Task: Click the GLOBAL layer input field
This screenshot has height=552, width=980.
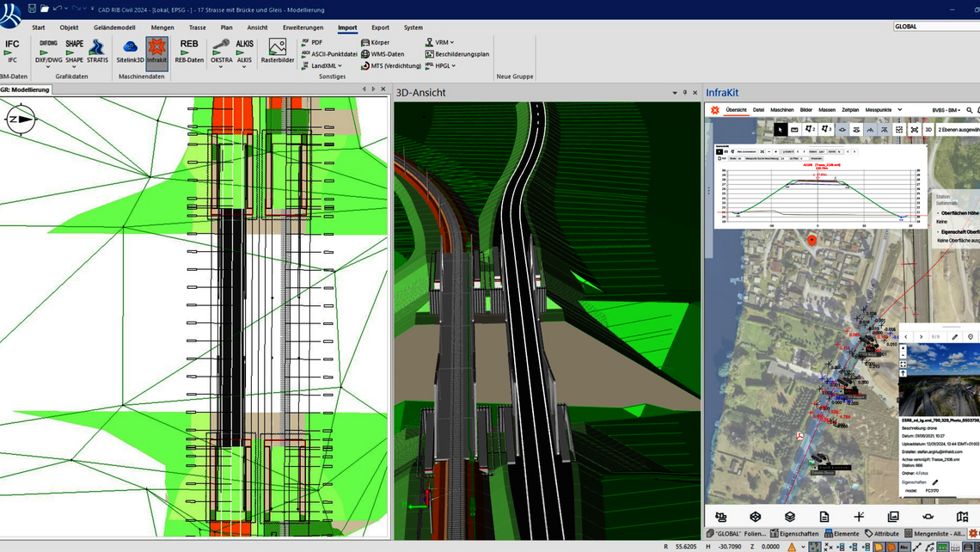Action: pos(936,27)
